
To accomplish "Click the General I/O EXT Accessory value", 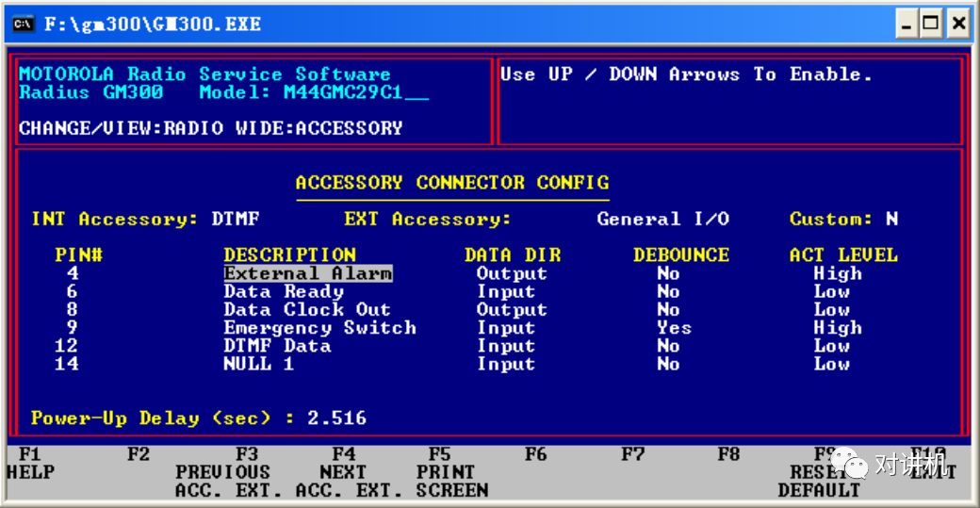I will (663, 220).
